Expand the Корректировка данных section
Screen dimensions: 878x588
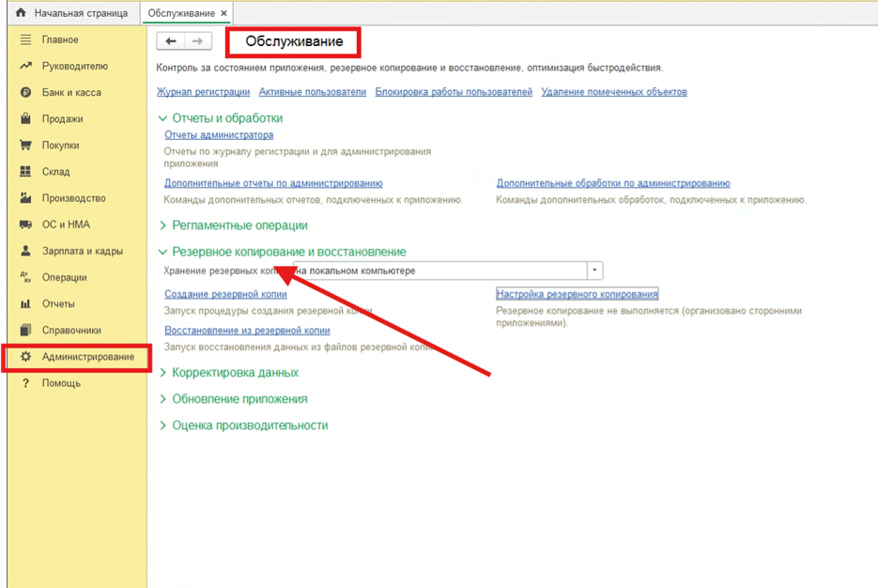(163, 373)
